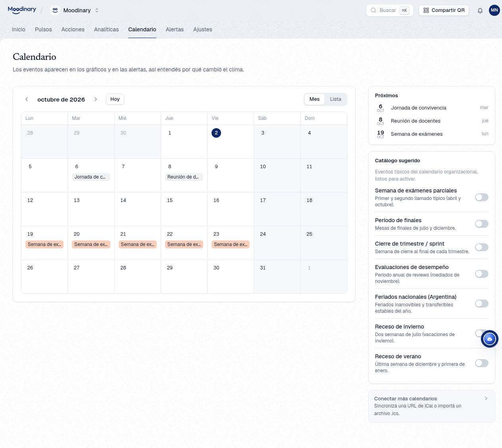Switch to the Analíticas tab
Image resolution: width=502 pixels, height=448 pixels.
point(106,29)
